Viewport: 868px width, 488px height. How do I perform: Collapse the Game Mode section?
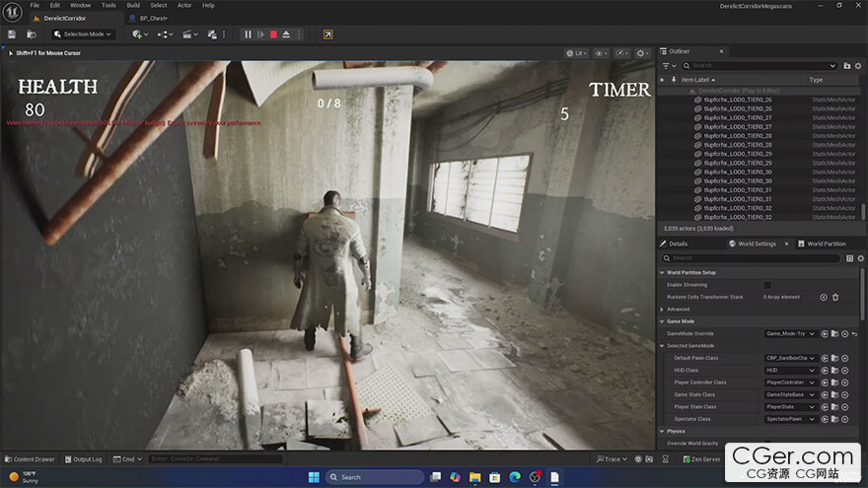click(662, 321)
